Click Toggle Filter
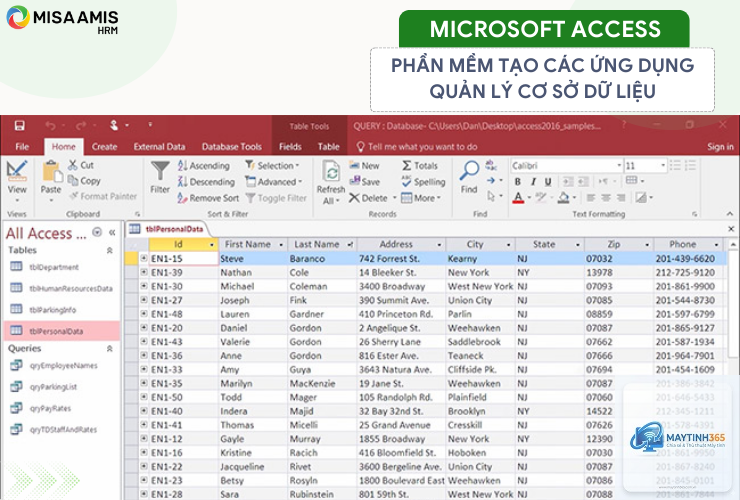 coord(276,198)
